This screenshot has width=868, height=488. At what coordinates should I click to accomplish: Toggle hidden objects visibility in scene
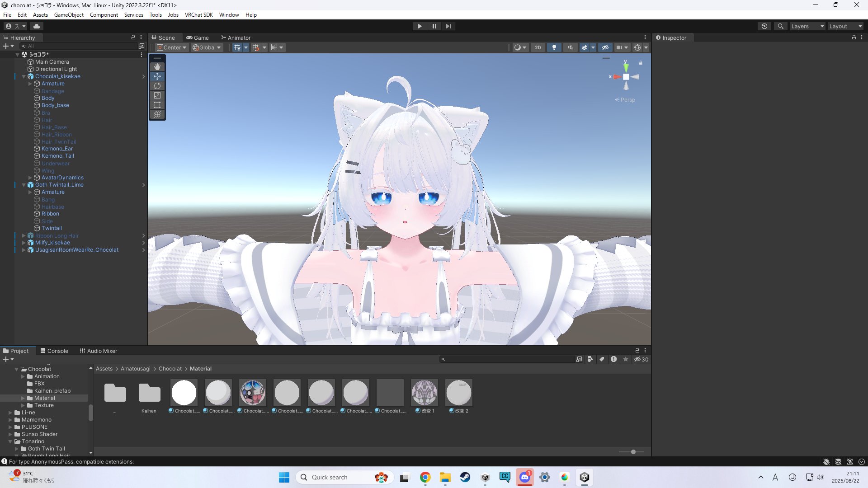[x=605, y=47]
